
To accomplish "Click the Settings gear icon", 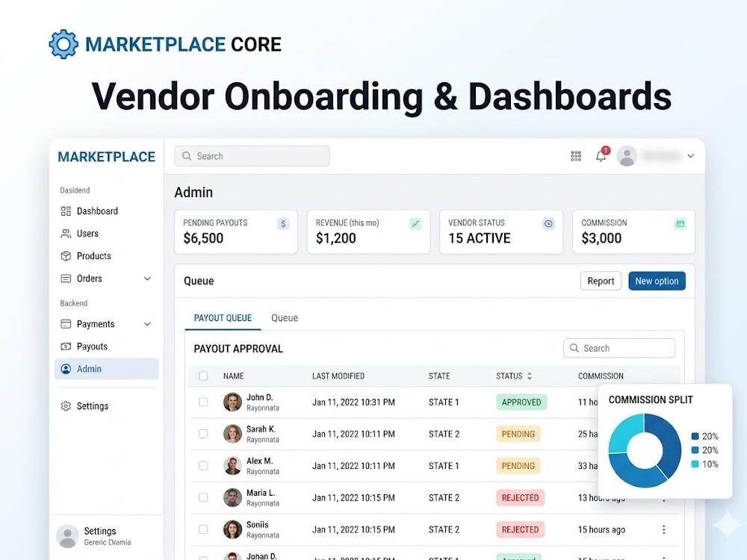I will pyautogui.click(x=66, y=406).
